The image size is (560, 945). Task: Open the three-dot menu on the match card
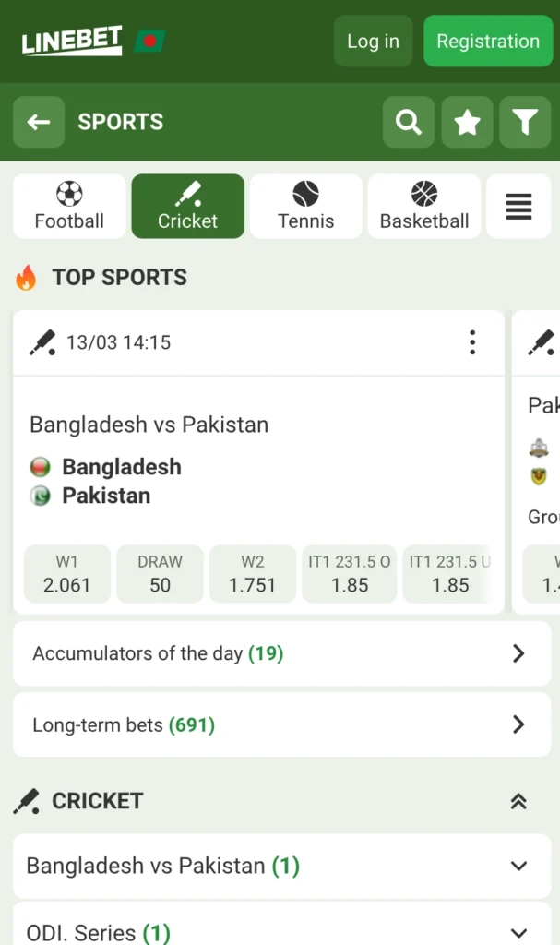point(472,342)
